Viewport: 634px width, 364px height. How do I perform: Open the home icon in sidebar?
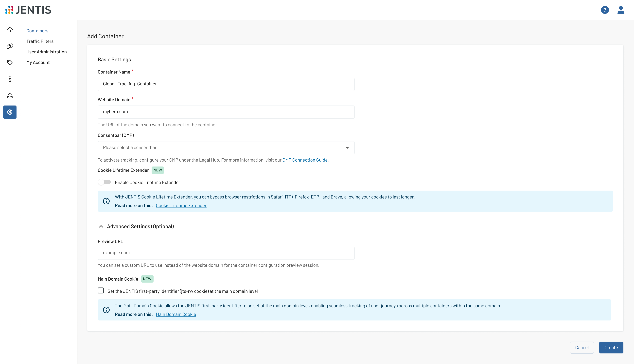10,30
